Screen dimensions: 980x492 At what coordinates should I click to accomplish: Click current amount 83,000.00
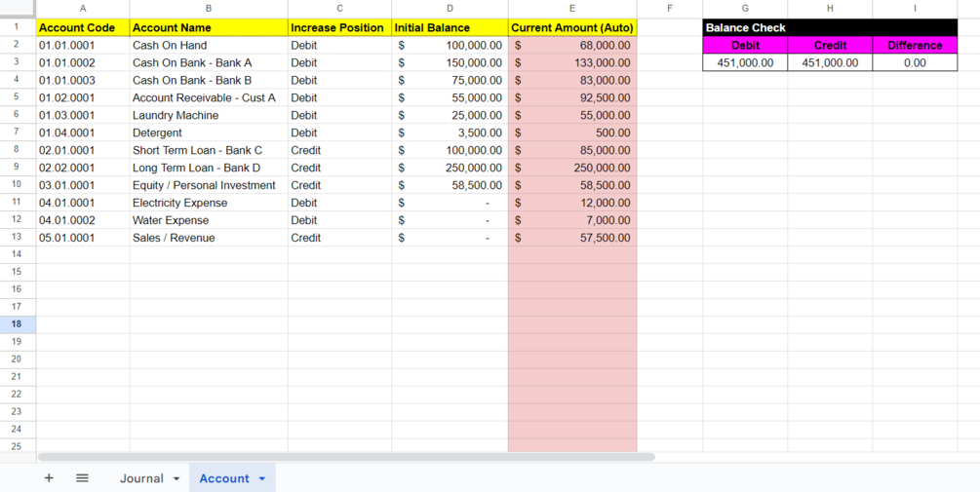(572, 81)
